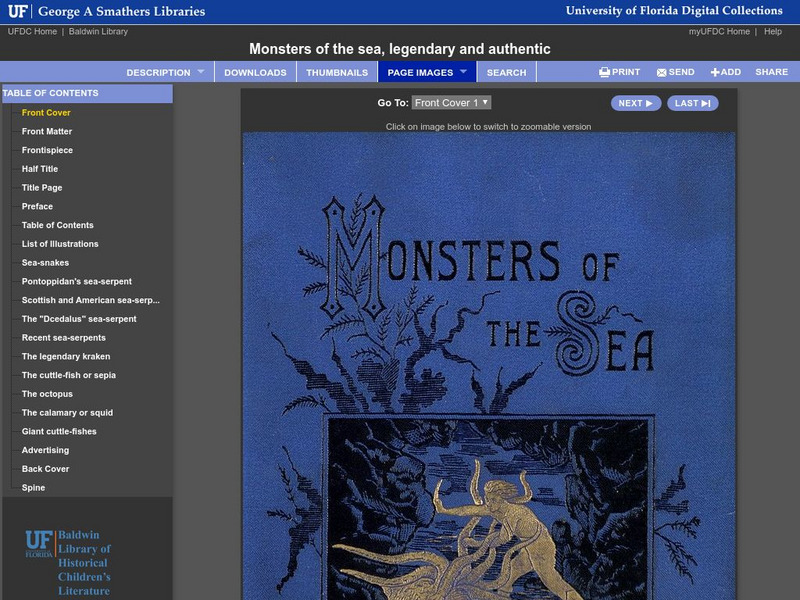The width and height of the screenshot is (800, 600).
Task: Open the UFDC Home link
Action: [x=31, y=30]
